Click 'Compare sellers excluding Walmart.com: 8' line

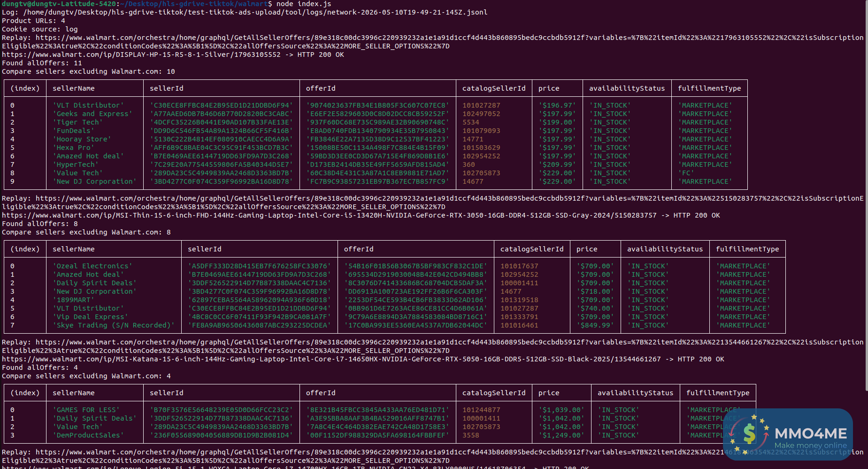pyautogui.click(x=86, y=232)
